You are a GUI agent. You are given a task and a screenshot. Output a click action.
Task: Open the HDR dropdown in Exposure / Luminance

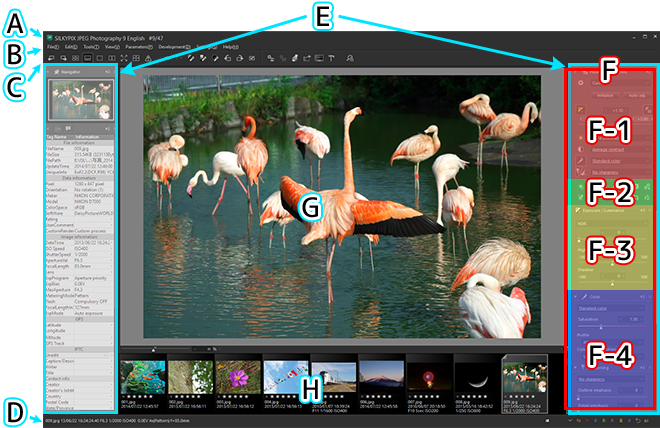tap(612, 223)
